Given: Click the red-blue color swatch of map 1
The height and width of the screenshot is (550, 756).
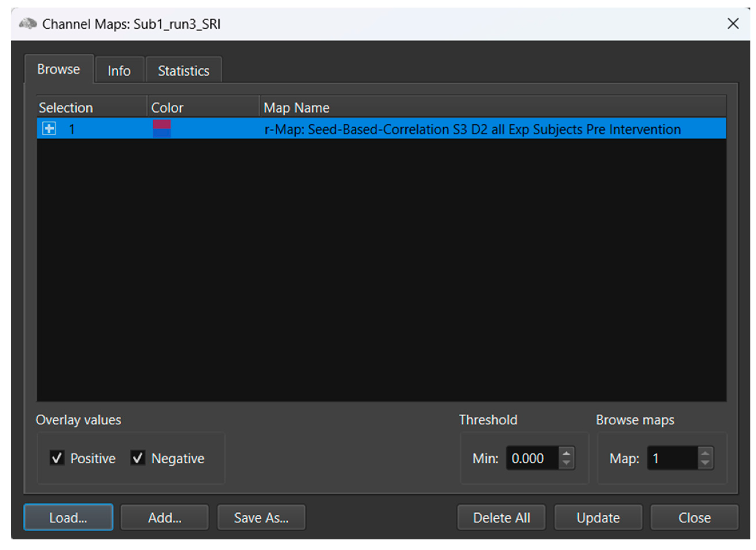Looking at the screenshot, I should click(162, 129).
